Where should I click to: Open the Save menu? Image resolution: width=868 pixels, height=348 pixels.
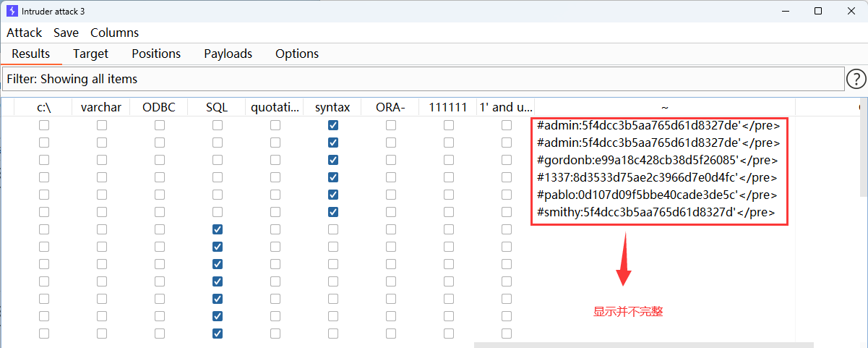point(66,33)
